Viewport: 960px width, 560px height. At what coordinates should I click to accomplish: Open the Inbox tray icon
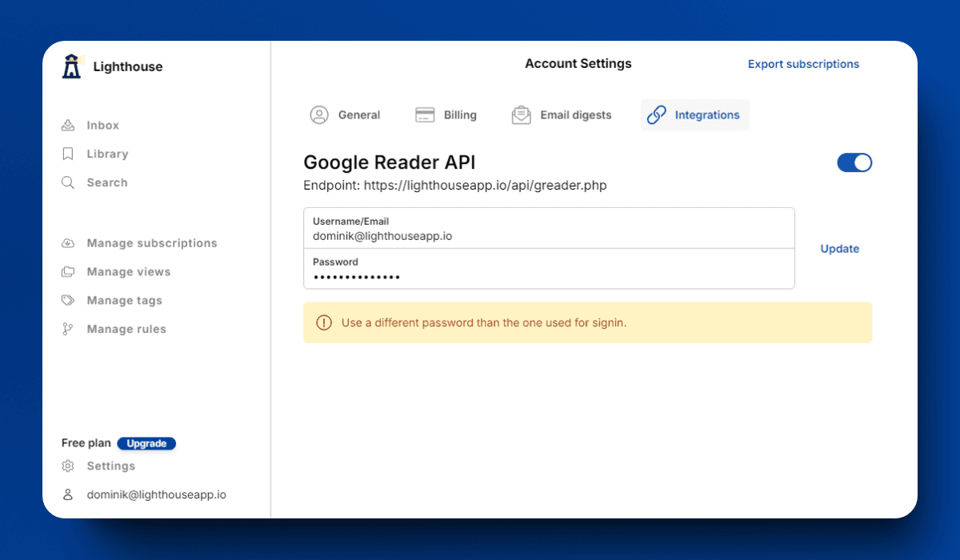68,126
